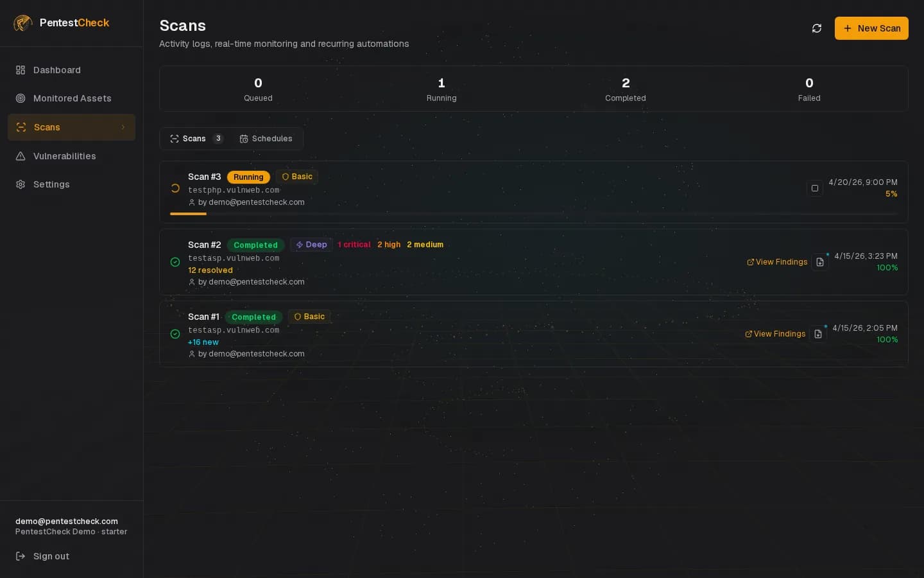The image size is (924, 578).
Task: Click user icon in Scan #3 row
Action: tap(192, 202)
